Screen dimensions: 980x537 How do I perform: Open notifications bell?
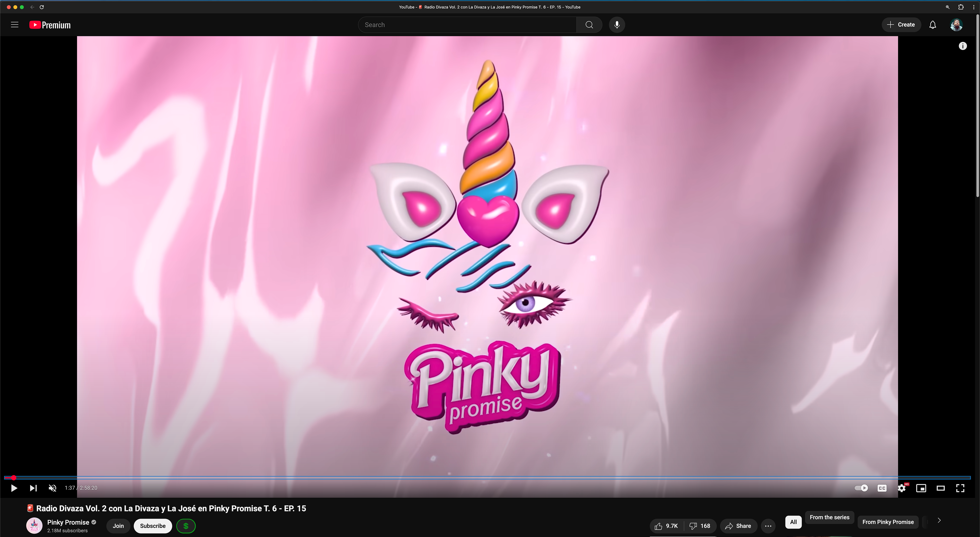[933, 25]
